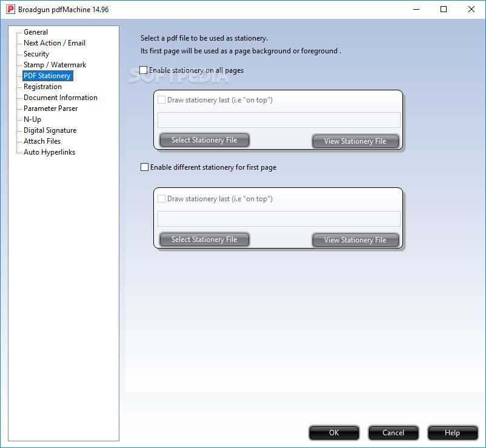Image resolution: width=486 pixels, height=448 pixels.
Task: Open Attach Files settings
Action: 42,141
